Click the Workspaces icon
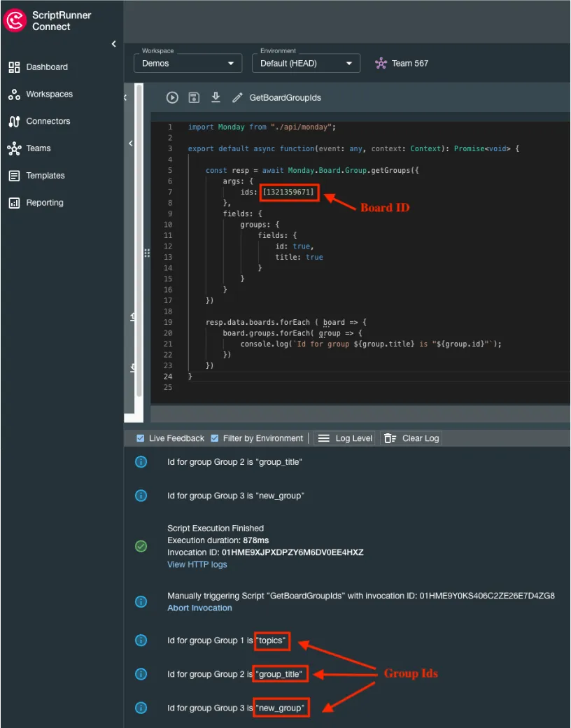The image size is (571, 728). click(x=15, y=94)
